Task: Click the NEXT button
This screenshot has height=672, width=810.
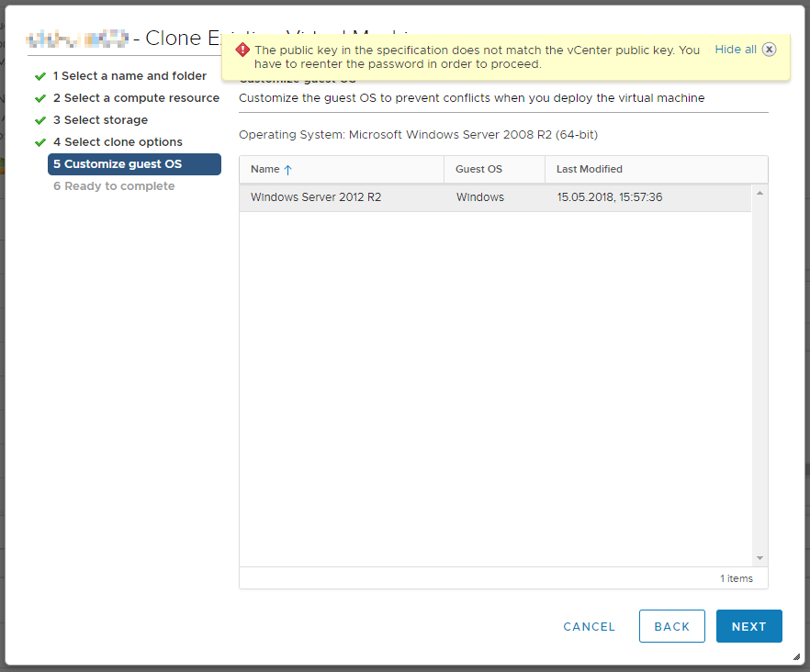Action: (749, 626)
